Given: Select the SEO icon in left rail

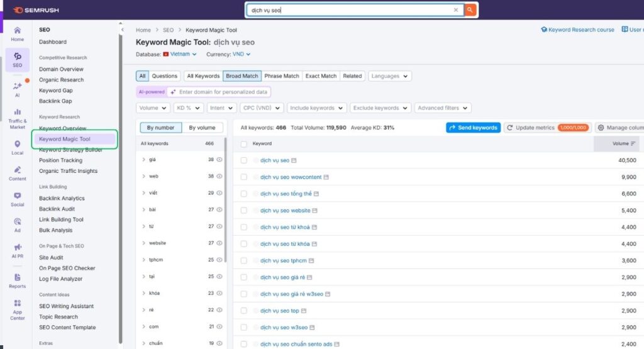Looking at the screenshot, I should (x=17, y=60).
